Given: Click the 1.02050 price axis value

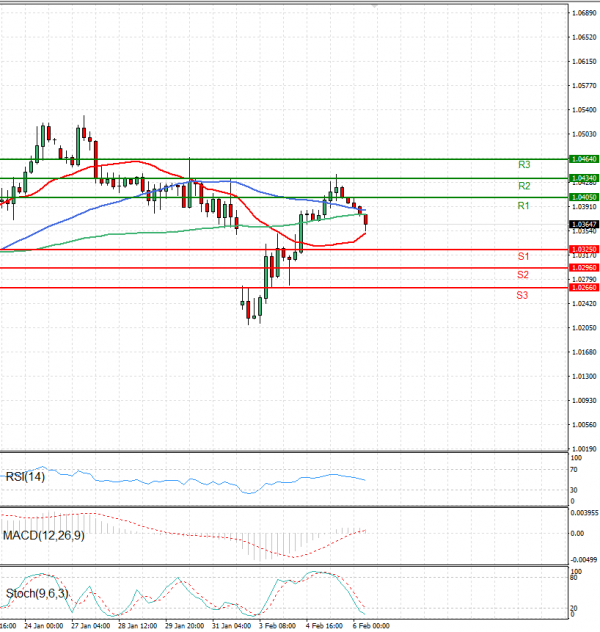Looking at the screenshot, I should click(x=584, y=328).
